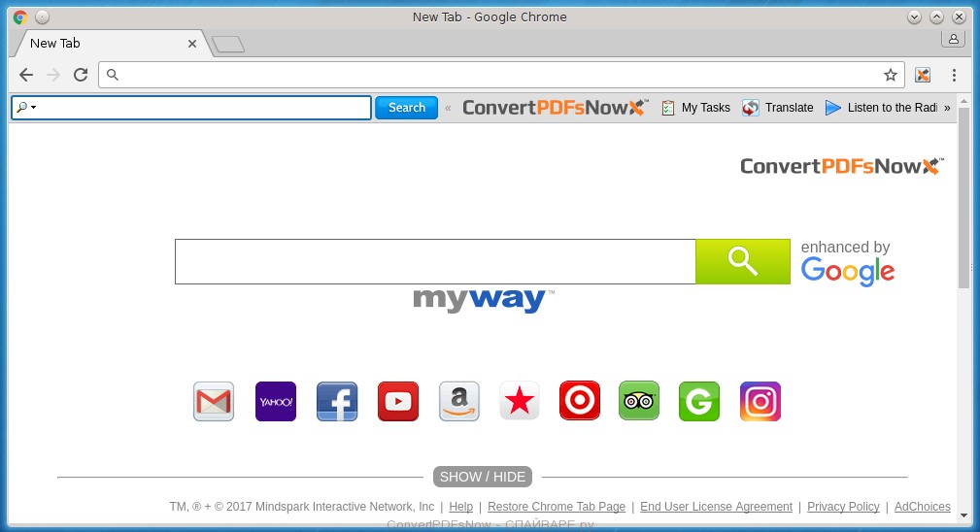Click the blue Search toolbar button

point(406,108)
